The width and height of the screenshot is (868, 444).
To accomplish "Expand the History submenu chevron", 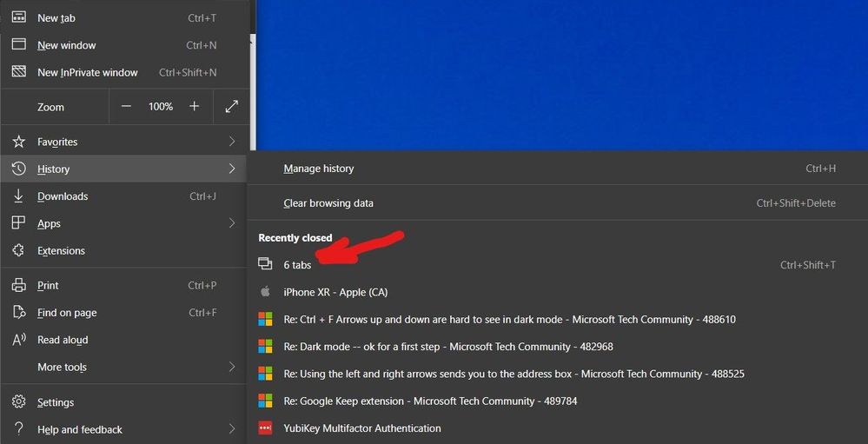I will [x=232, y=169].
